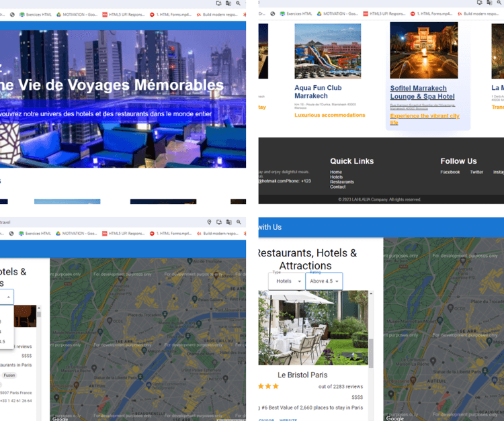The height and width of the screenshot is (421, 504).
Task: Click the Aqua Fun Club Marrakech title
Action: click(318, 92)
